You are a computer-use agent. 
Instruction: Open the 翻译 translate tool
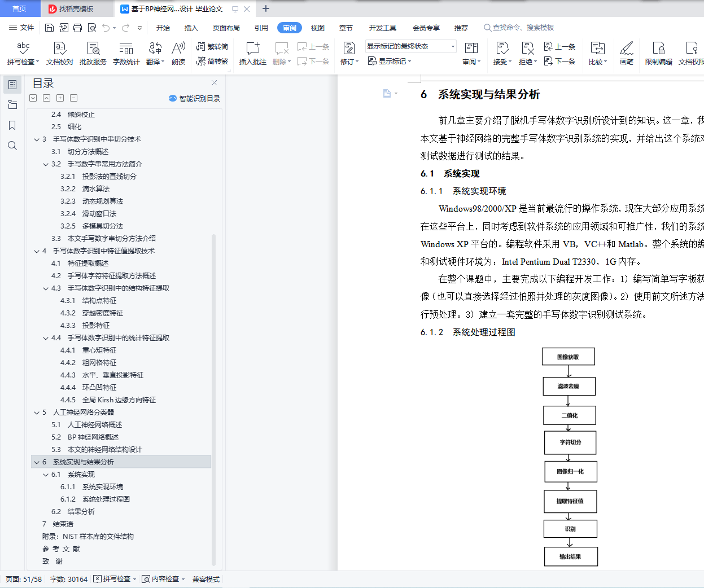click(x=155, y=54)
